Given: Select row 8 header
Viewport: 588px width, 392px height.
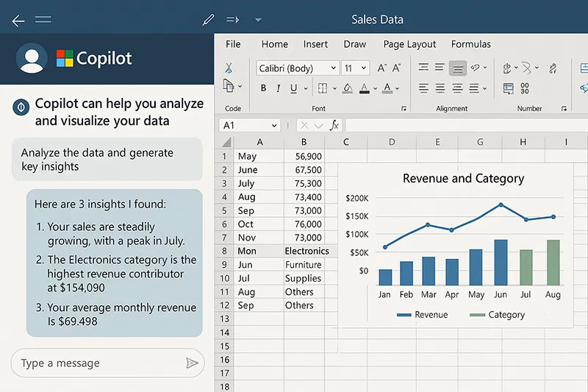Looking at the screenshot, I should point(224,251).
